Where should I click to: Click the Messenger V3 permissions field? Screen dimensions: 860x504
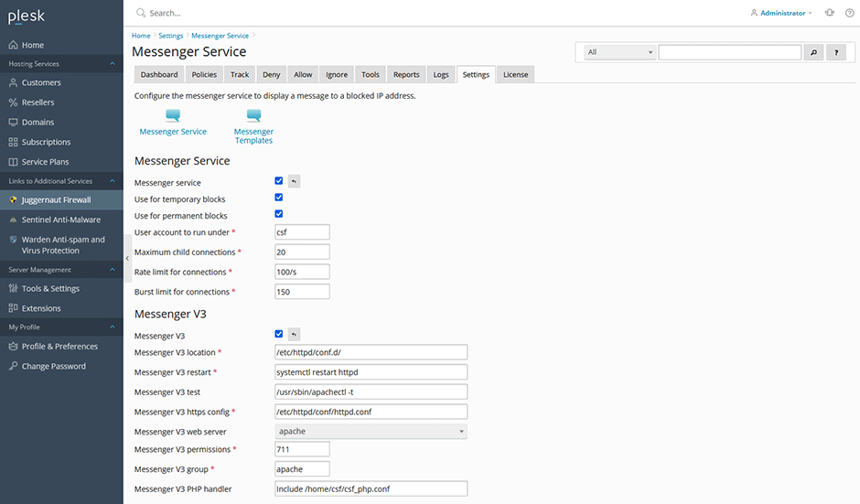302,449
